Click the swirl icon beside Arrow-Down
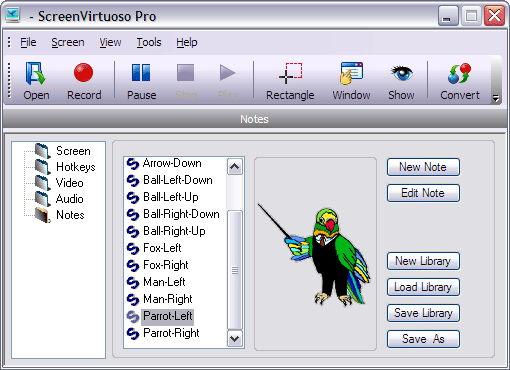 tap(133, 164)
